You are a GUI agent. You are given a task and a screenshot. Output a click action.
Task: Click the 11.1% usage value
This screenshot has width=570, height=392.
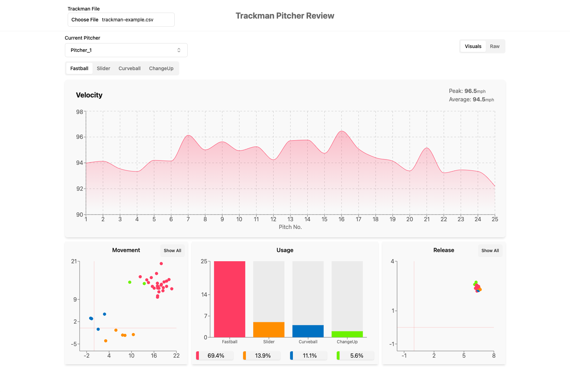[x=310, y=356]
